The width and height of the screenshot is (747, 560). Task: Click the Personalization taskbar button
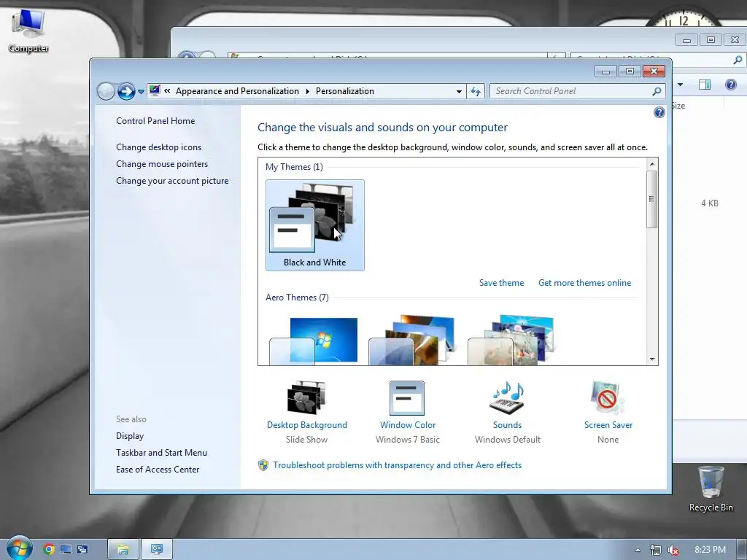pos(157,550)
